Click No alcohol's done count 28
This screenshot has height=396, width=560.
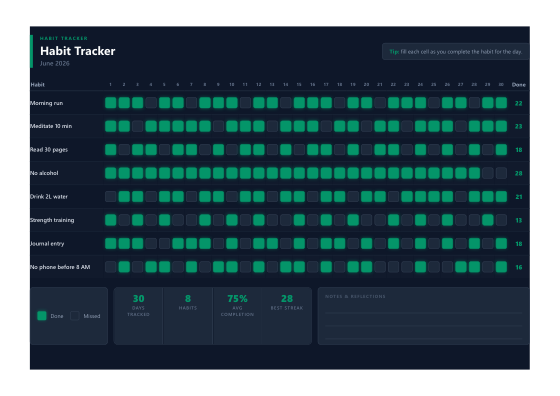tap(519, 174)
